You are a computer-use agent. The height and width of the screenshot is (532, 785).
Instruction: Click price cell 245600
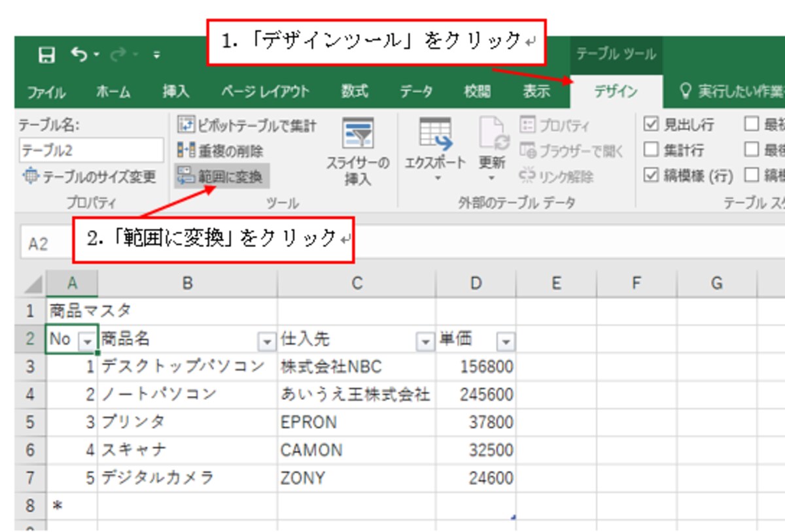click(476, 394)
